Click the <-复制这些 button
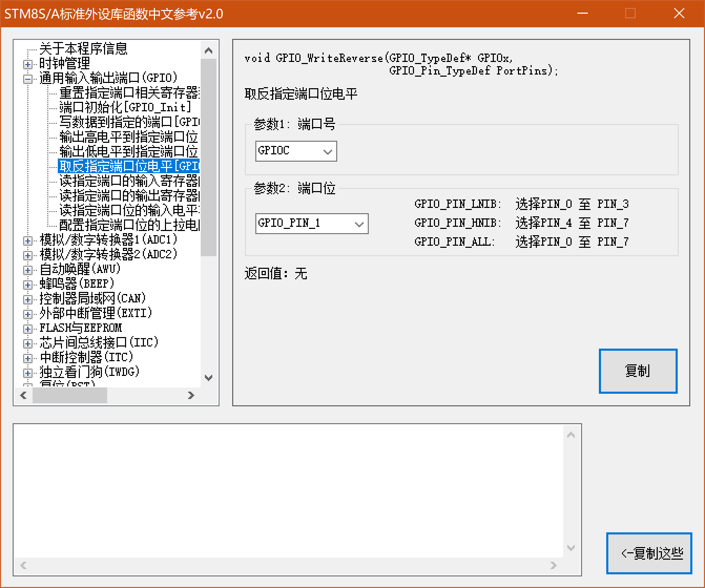705x588 pixels. (x=649, y=553)
